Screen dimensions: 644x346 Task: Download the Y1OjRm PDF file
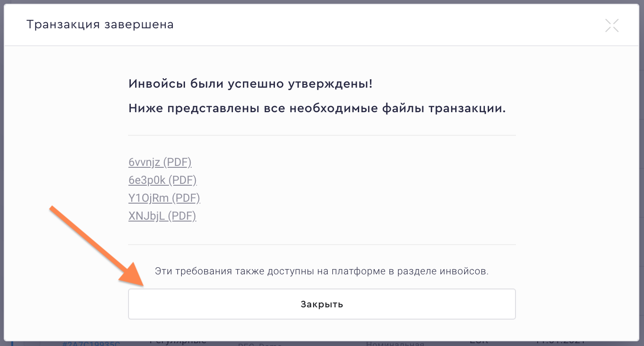pos(164,198)
